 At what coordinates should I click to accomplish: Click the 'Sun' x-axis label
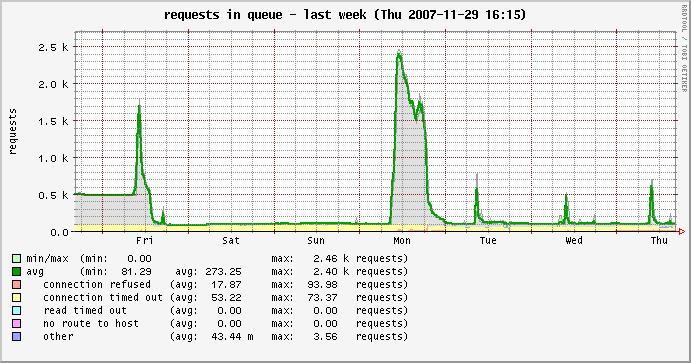316,241
